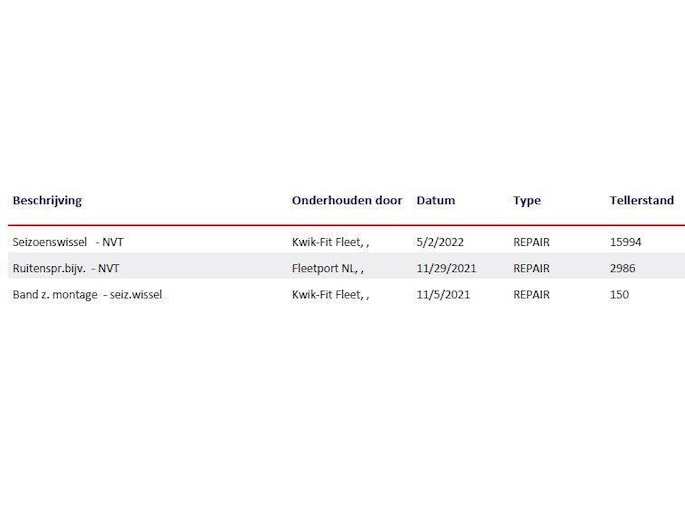Select the odometer reading 15994
The width and height of the screenshot is (685, 513).
tap(626, 242)
